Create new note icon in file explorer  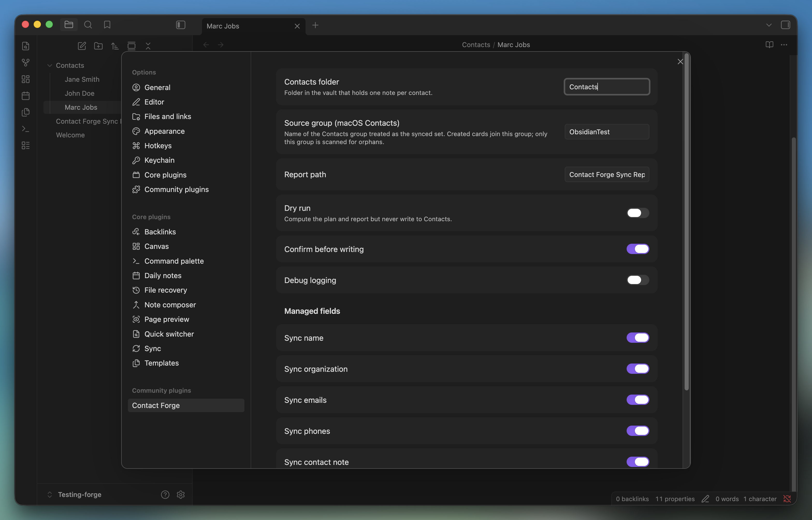(82, 46)
